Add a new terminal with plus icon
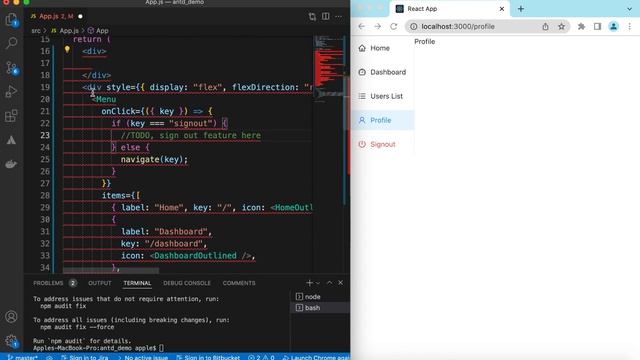Screen dimensions: 640x360 (x=309, y=283)
